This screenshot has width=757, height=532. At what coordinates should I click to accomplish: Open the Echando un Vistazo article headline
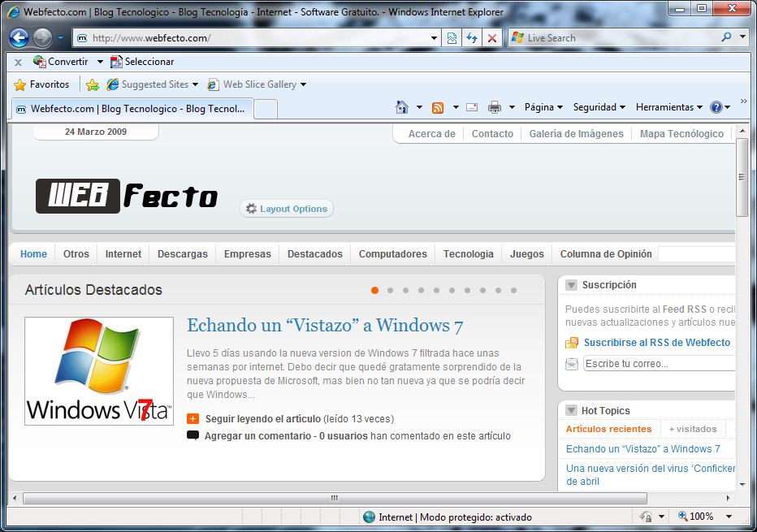coord(325,326)
